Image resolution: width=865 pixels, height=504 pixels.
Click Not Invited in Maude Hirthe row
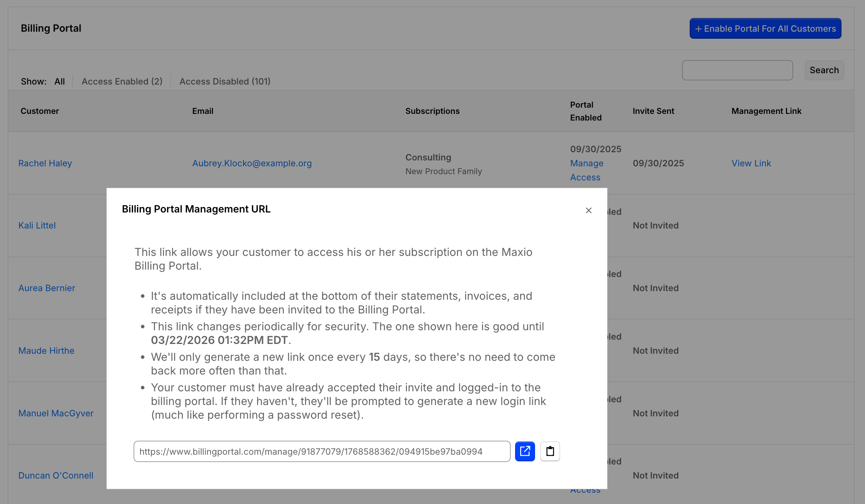point(656,351)
